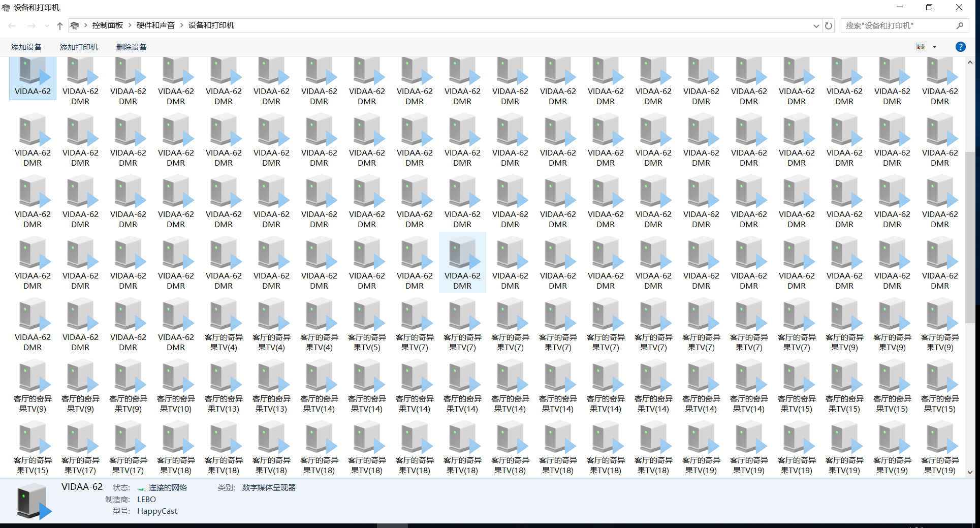
Task: Click the change view icon in toolbar
Action: (921, 47)
